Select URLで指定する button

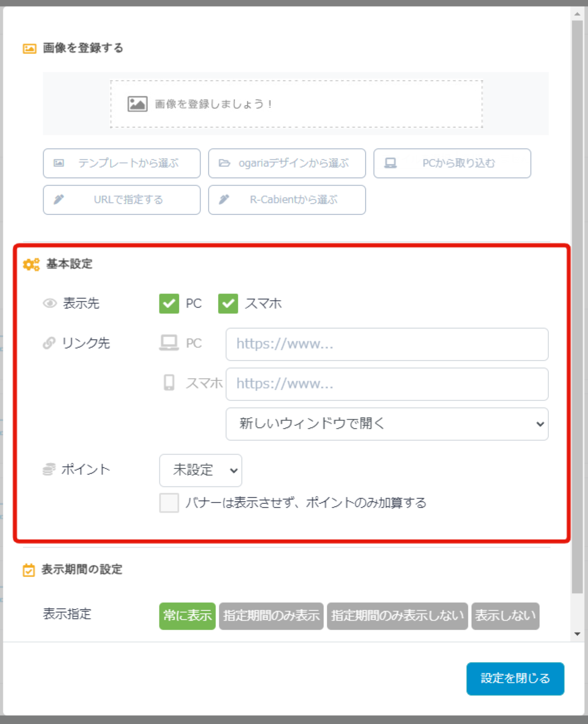121,200
